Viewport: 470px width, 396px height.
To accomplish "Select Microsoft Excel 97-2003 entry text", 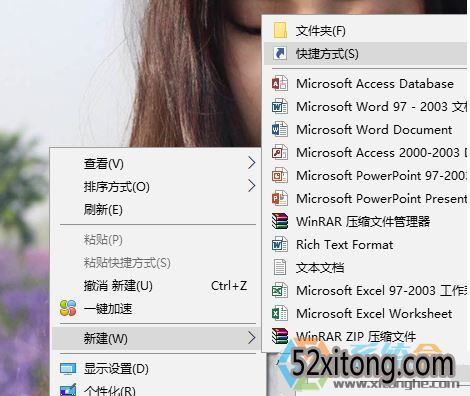I will click(x=382, y=291).
